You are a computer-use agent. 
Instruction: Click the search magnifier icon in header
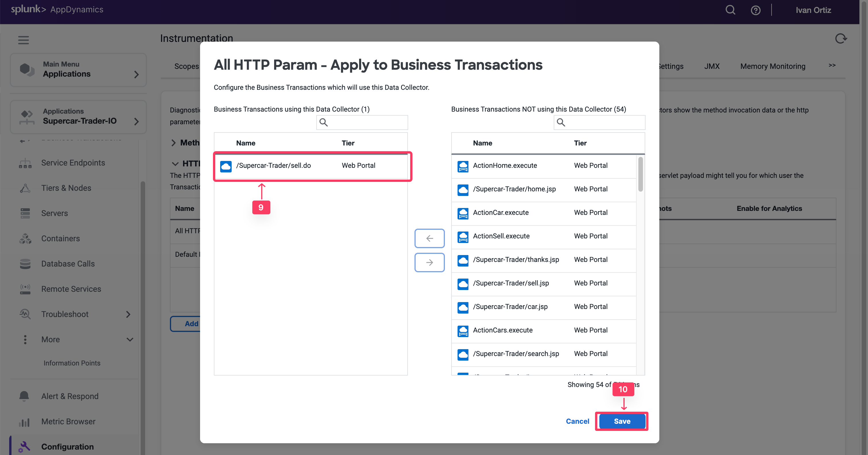point(730,10)
